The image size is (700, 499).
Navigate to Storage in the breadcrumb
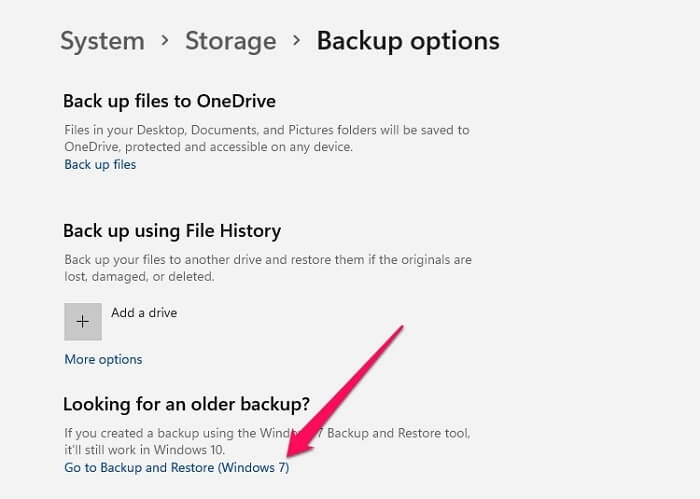point(230,41)
